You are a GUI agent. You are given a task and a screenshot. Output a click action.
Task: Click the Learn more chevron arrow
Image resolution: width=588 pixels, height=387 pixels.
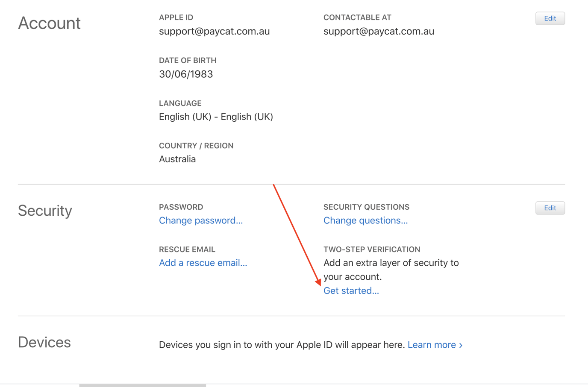(461, 345)
